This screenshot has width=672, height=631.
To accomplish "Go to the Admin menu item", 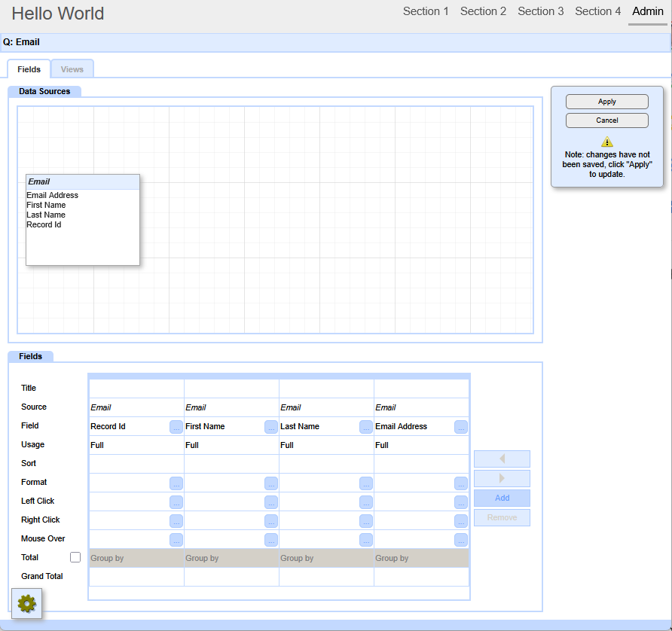I will [648, 11].
